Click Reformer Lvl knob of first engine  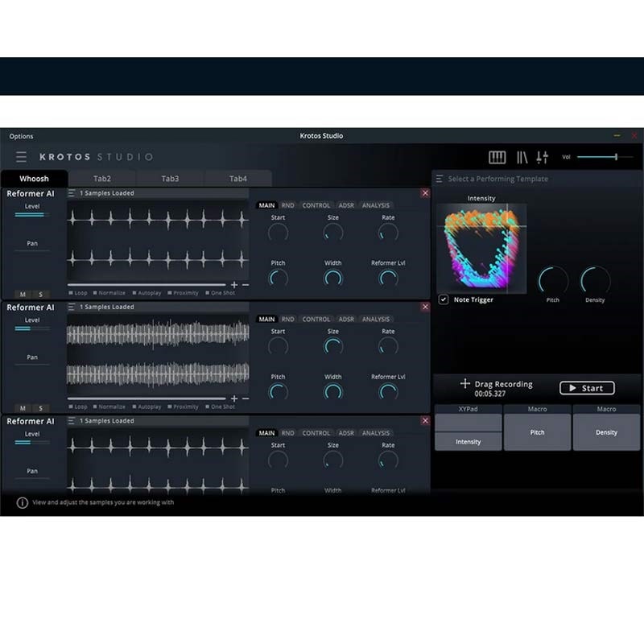tap(388, 279)
